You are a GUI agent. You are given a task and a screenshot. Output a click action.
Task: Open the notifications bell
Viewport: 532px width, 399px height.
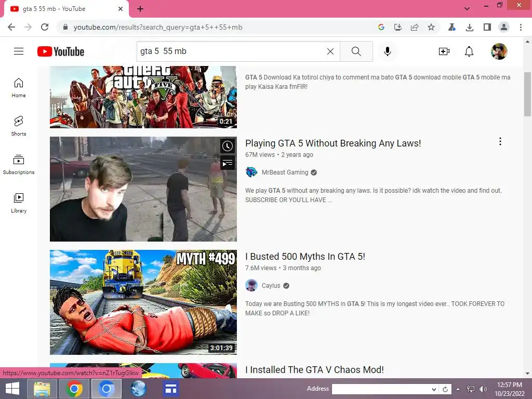pyautogui.click(x=469, y=51)
